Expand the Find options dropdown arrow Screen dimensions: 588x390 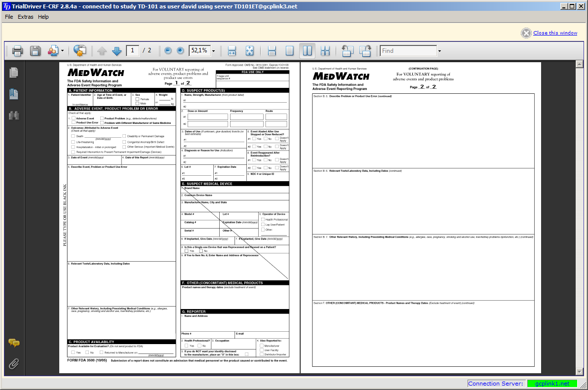point(439,51)
